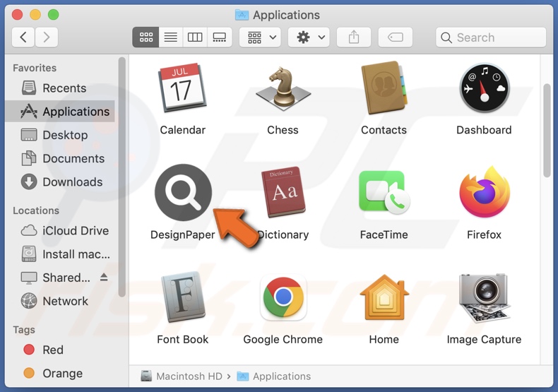Select the Image Capture app icon
Screen dimensions: 558x392
coord(484,297)
